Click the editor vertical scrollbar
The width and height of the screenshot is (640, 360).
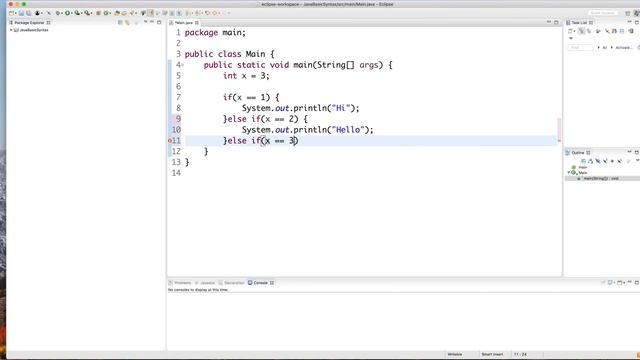click(x=559, y=128)
